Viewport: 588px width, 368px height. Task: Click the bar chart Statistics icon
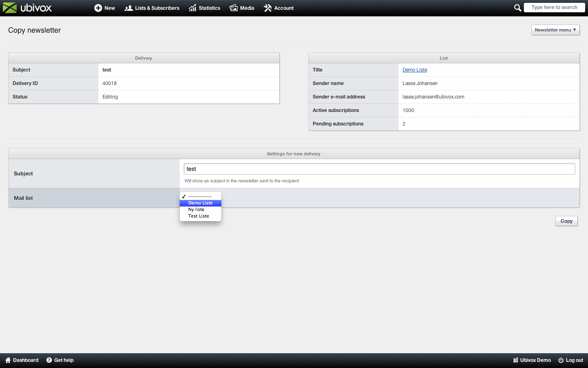click(193, 8)
